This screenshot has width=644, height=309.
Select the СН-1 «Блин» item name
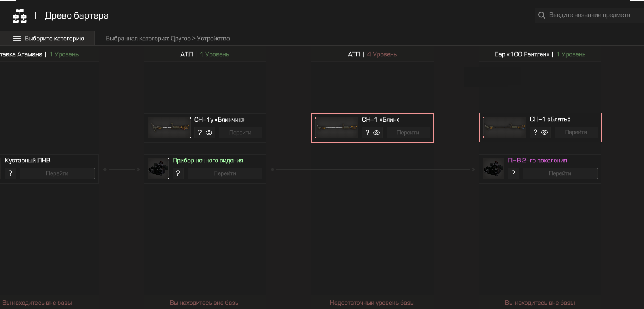(381, 120)
